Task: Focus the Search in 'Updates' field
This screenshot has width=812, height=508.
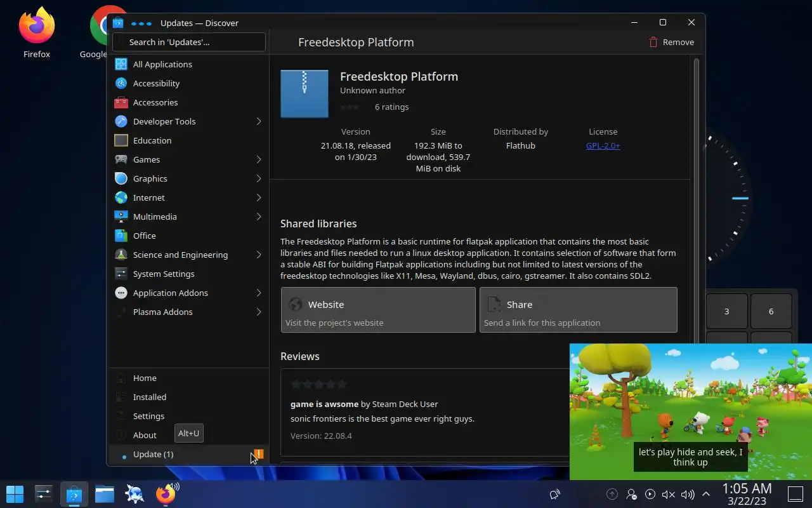Action: pos(189,42)
